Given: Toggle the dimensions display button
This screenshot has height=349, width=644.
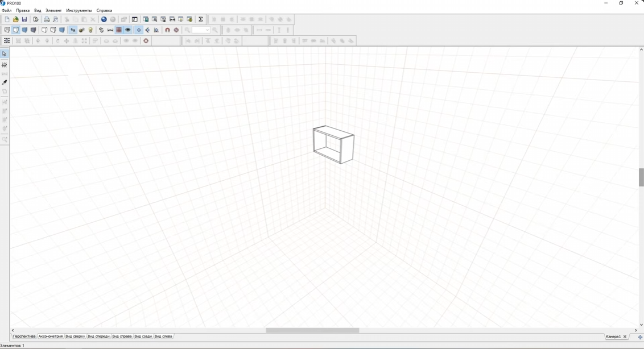Looking at the screenshot, I should [110, 30].
